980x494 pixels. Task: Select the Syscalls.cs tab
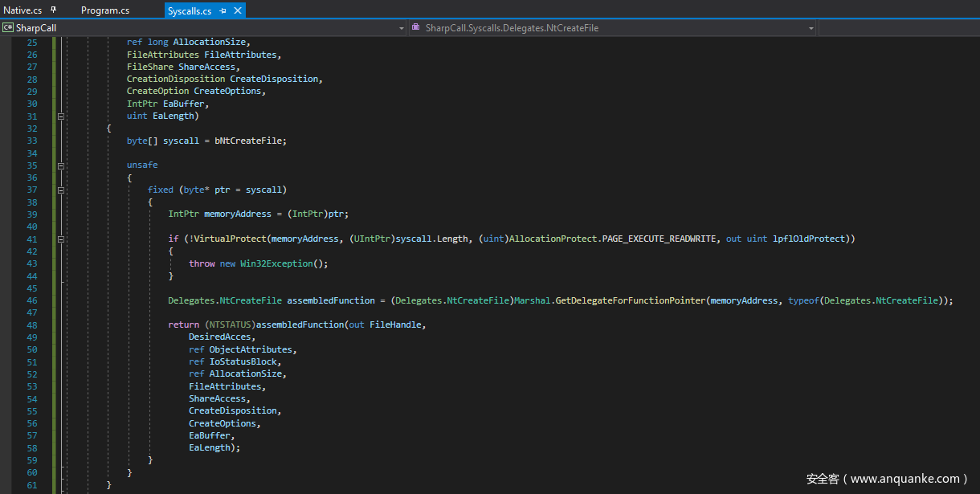point(190,11)
